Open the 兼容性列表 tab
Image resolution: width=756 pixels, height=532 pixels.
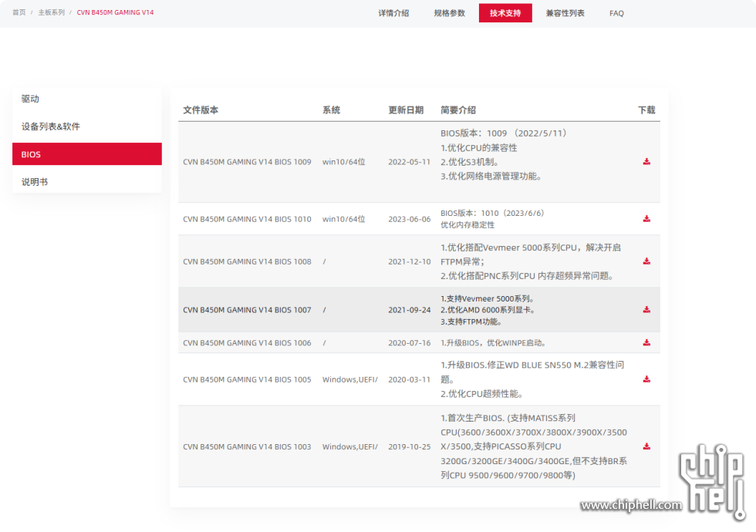pyautogui.click(x=565, y=13)
